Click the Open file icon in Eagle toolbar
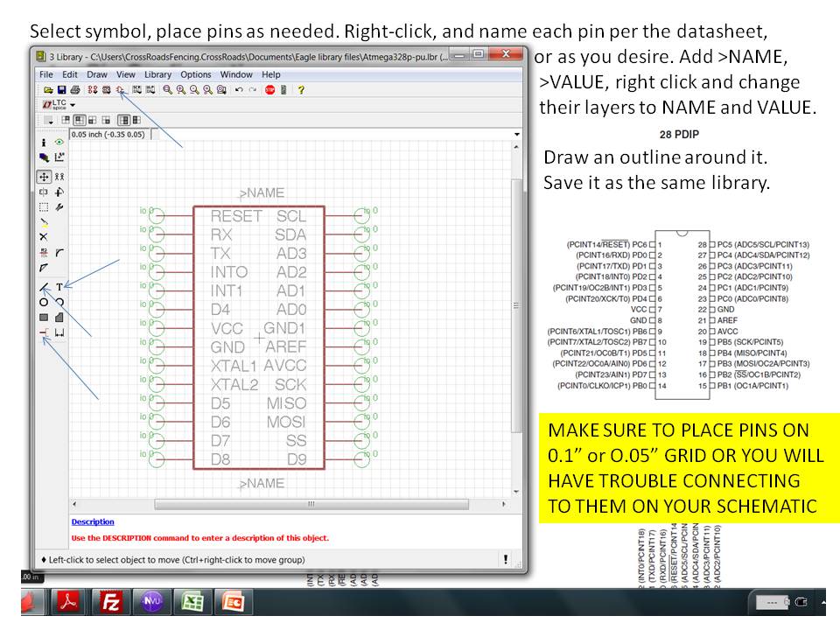840x630 pixels. [x=48, y=90]
